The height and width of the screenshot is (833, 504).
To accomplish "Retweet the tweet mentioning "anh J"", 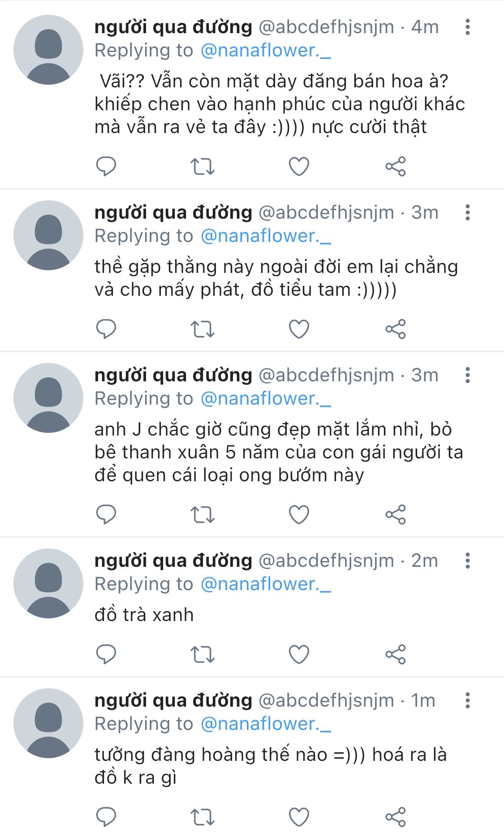I will click(202, 514).
